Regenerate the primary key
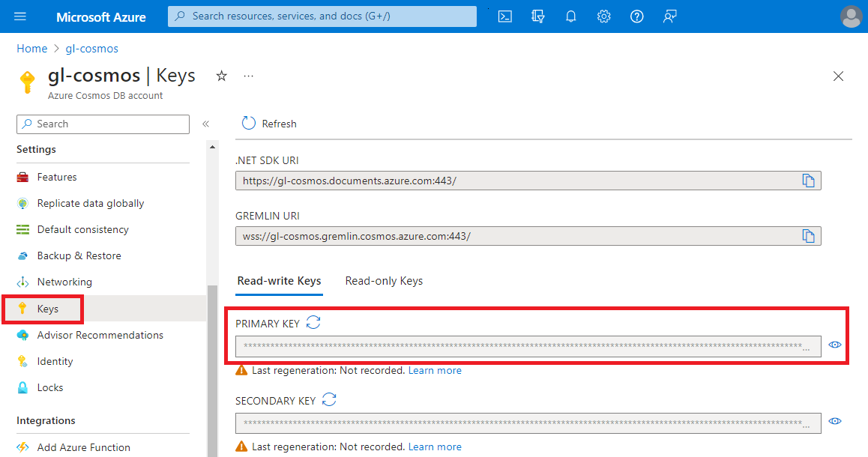 313,323
